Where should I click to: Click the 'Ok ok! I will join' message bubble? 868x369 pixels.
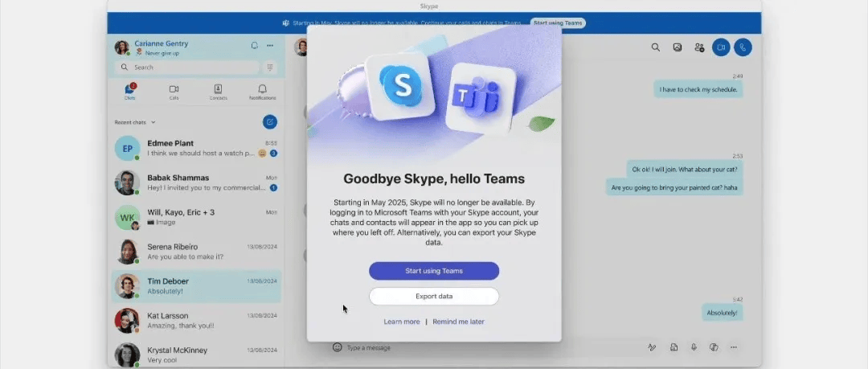[x=685, y=169]
